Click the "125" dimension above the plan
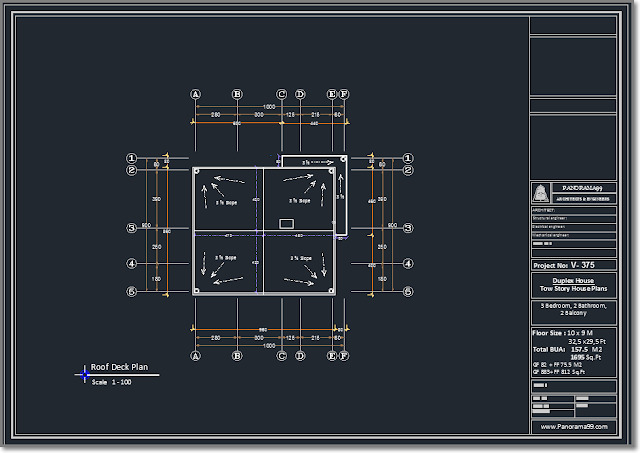Image resolution: width=640 pixels, height=453 pixels. (x=290, y=115)
